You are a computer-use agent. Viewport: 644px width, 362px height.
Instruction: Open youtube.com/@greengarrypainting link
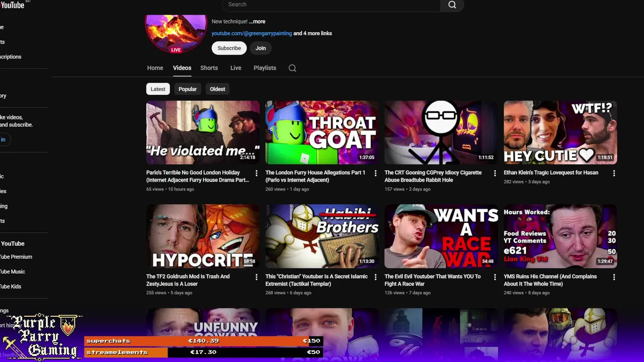pyautogui.click(x=252, y=33)
